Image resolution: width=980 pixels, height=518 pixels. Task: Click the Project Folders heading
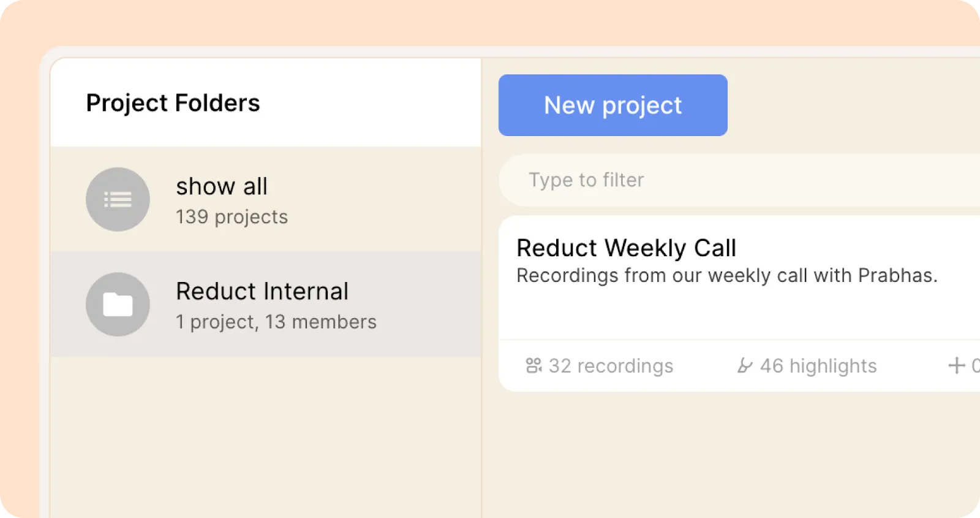[x=173, y=103]
